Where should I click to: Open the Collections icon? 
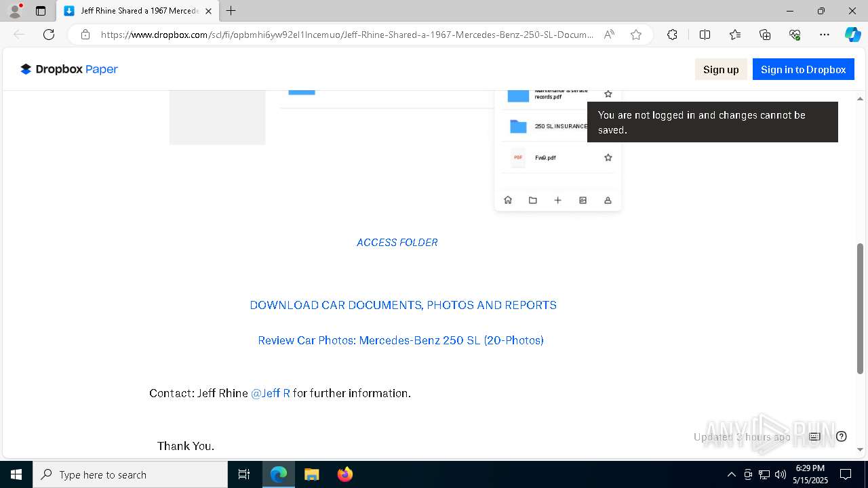click(765, 35)
